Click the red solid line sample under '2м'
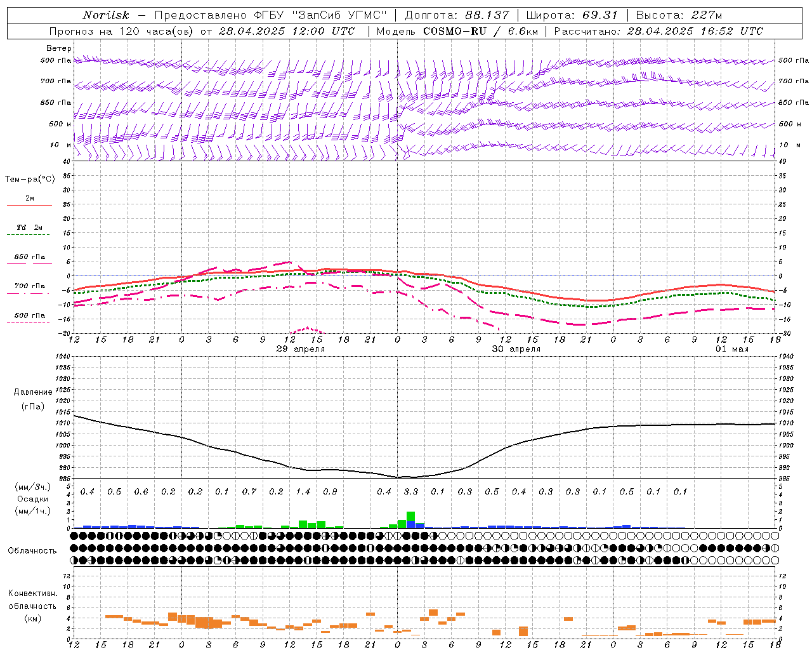Screen dimensions: 812x650 pos(30,206)
